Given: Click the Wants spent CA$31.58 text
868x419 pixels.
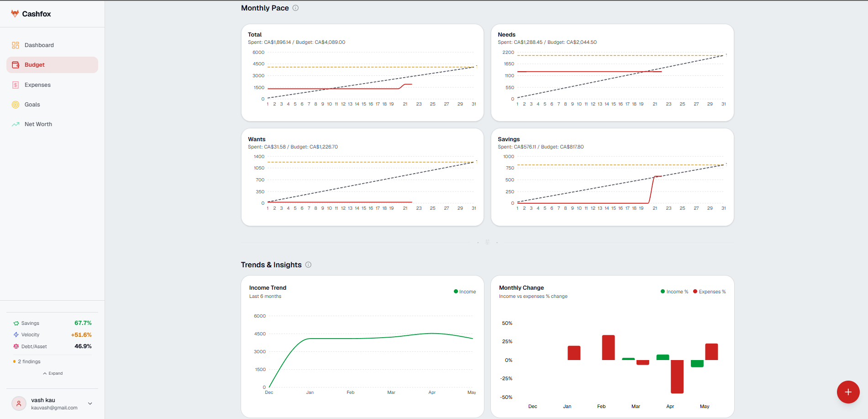Looking at the screenshot, I should coord(267,147).
